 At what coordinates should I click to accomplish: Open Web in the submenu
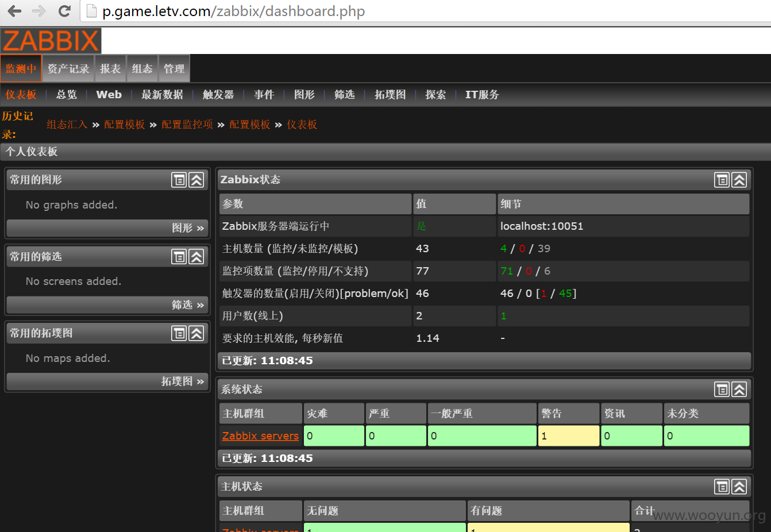point(109,95)
